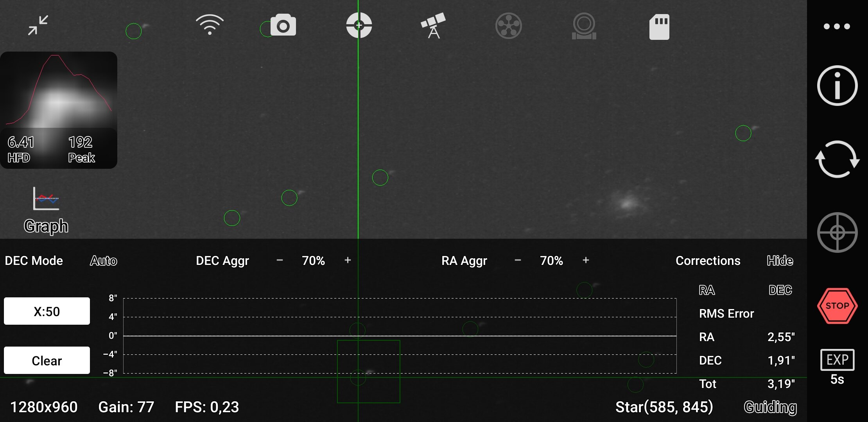The image size is (868, 422).
Task: Clear the guiding graph data
Action: 47,360
